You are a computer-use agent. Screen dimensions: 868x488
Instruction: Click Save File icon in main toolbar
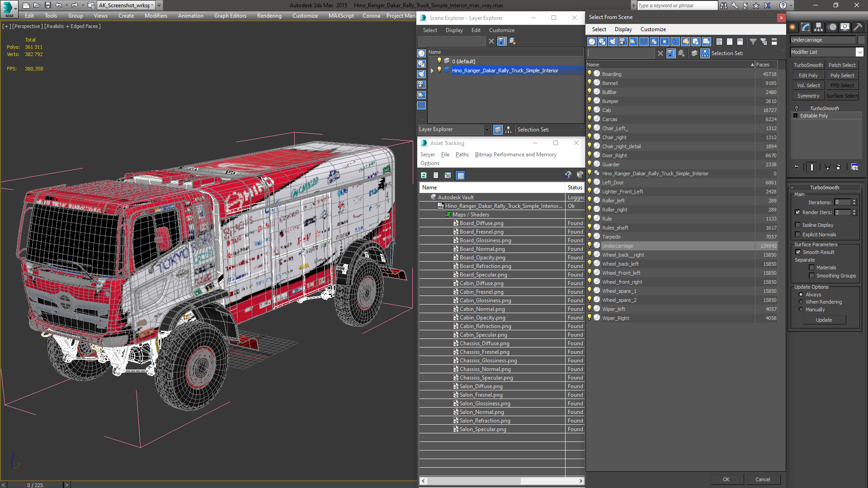tap(48, 5)
